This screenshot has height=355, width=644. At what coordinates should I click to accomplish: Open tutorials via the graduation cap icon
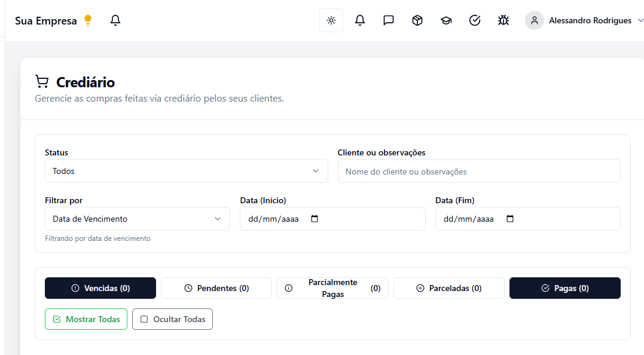pyautogui.click(x=446, y=20)
